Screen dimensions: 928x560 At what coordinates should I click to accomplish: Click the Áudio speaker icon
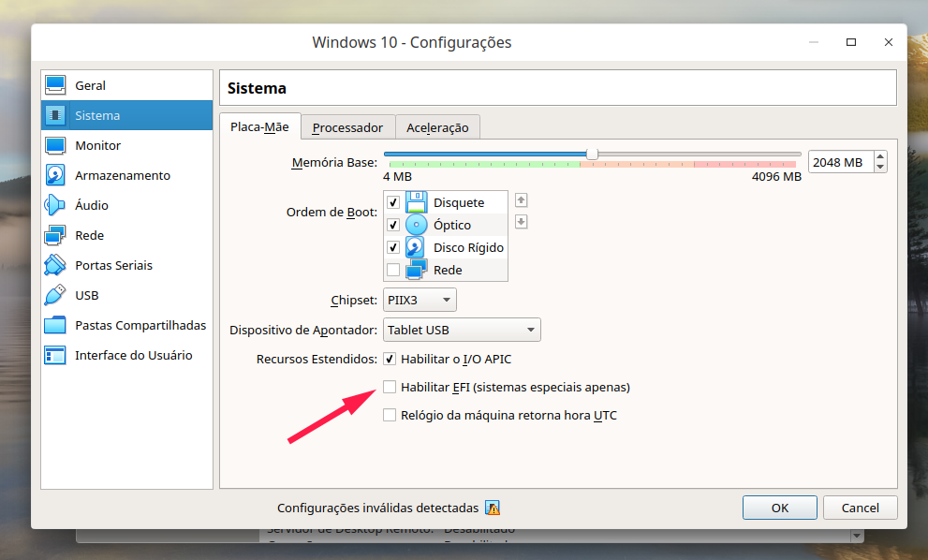pos(55,205)
